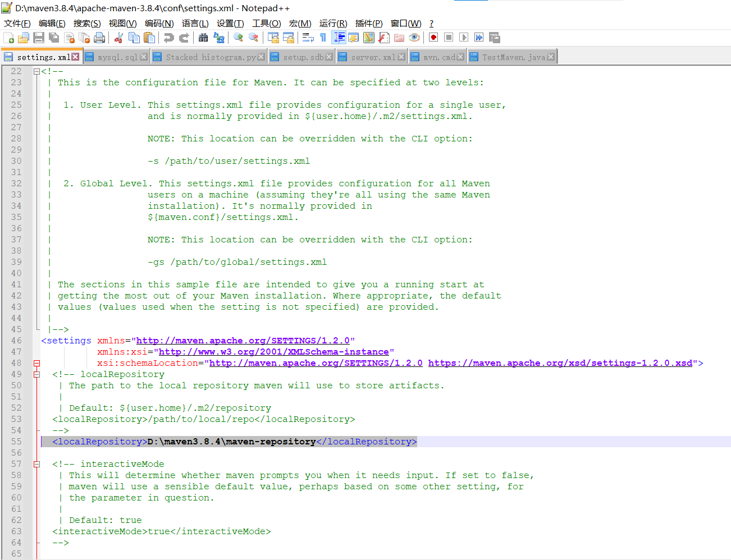This screenshot has width=731, height=560.
Task: Toggle file monitoring with the eye icon
Action: coord(414,38)
